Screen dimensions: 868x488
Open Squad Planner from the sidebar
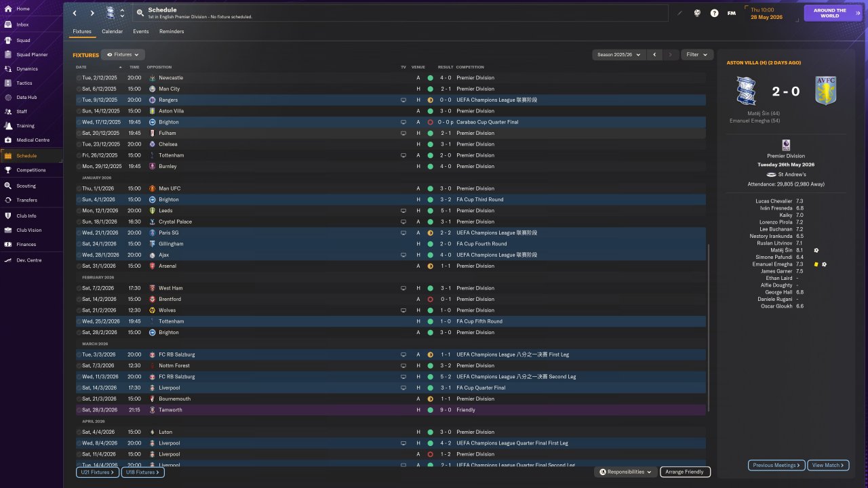(x=31, y=54)
